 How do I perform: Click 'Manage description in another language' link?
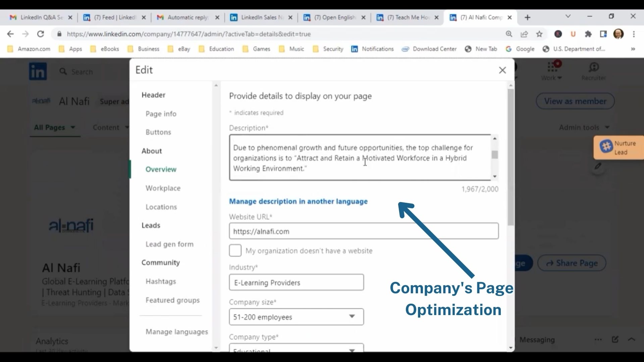coord(298,201)
